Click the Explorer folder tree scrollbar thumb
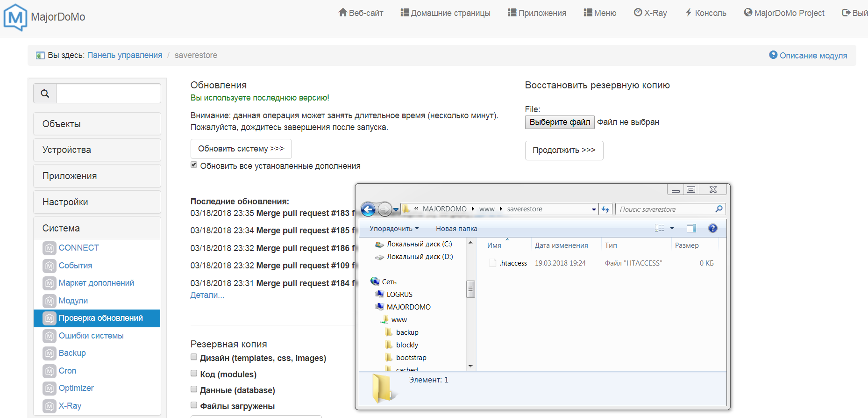868x418 pixels. pyautogui.click(x=470, y=289)
